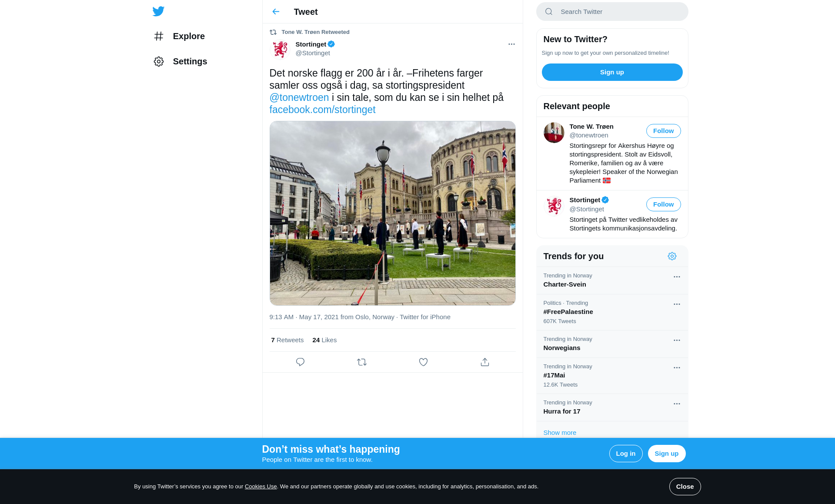Click Show more under trends
Image resolution: width=835 pixels, height=504 pixels.
[x=559, y=433]
